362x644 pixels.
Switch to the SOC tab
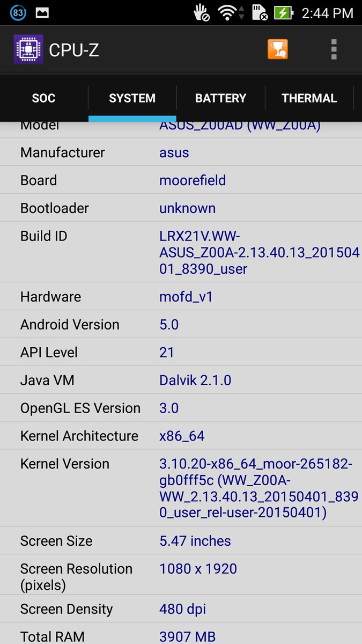44,98
